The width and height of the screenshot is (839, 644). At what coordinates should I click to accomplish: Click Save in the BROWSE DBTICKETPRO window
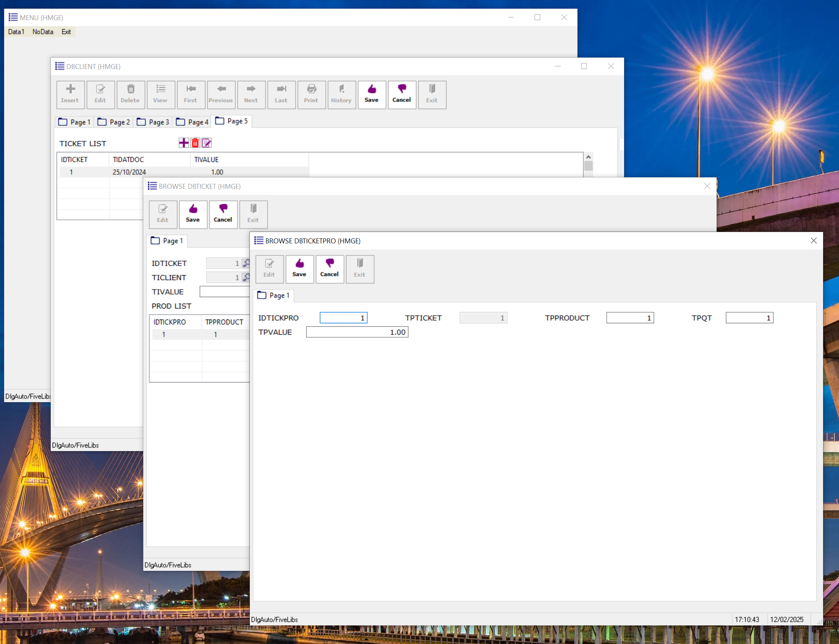tap(299, 268)
